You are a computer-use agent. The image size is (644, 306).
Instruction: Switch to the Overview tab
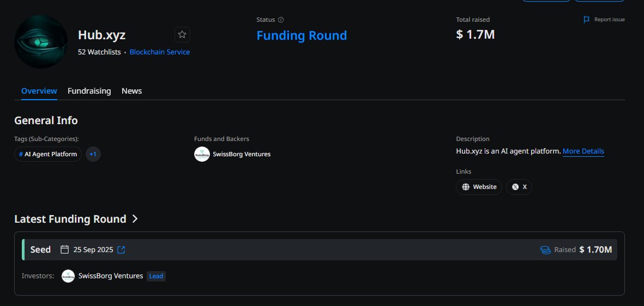point(39,91)
